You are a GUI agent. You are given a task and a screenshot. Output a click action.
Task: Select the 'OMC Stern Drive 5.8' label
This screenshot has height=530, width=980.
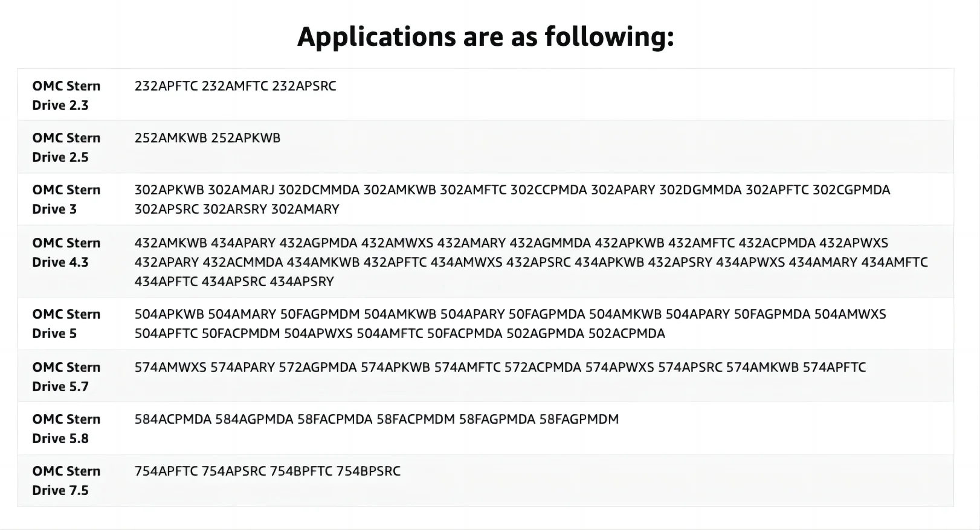(x=66, y=429)
